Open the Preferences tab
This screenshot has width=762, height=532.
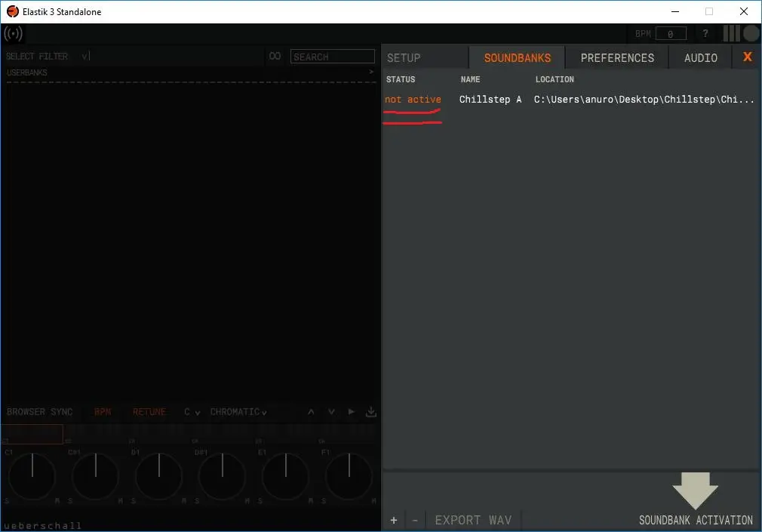pyautogui.click(x=617, y=58)
